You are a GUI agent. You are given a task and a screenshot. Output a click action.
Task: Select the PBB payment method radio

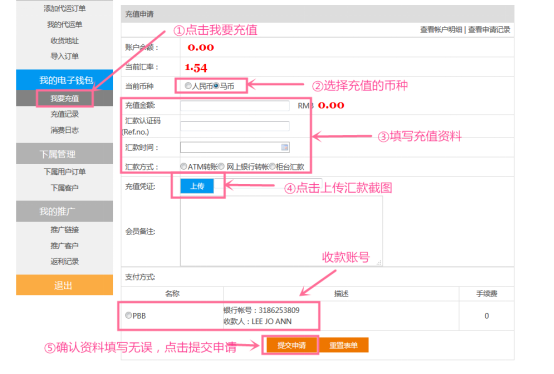tap(128, 315)
